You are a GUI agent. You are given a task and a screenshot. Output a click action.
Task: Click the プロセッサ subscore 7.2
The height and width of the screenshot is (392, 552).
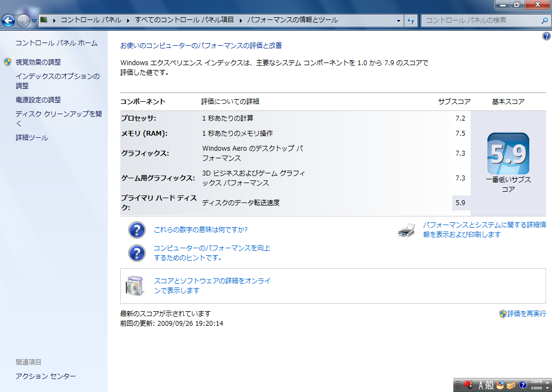coord(460,118)
